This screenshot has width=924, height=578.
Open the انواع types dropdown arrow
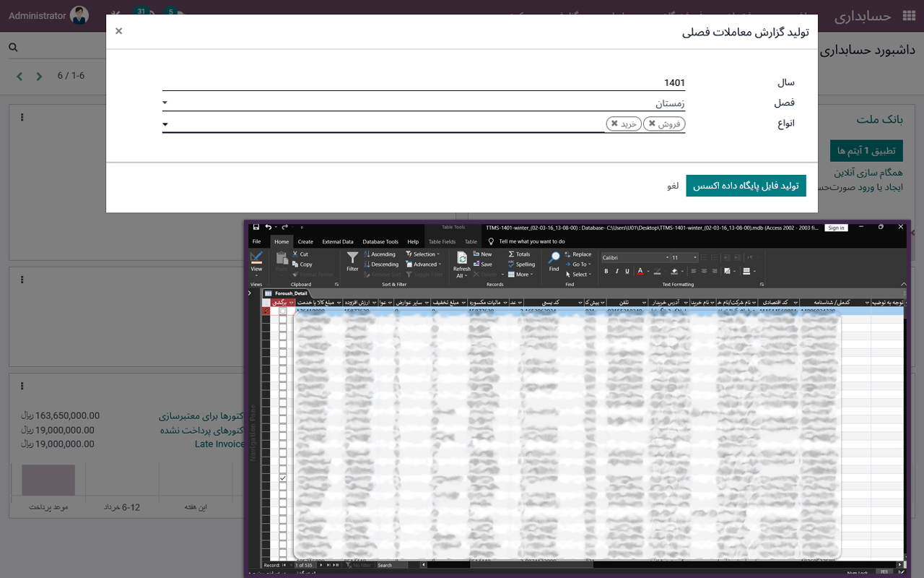pos(165,124)
